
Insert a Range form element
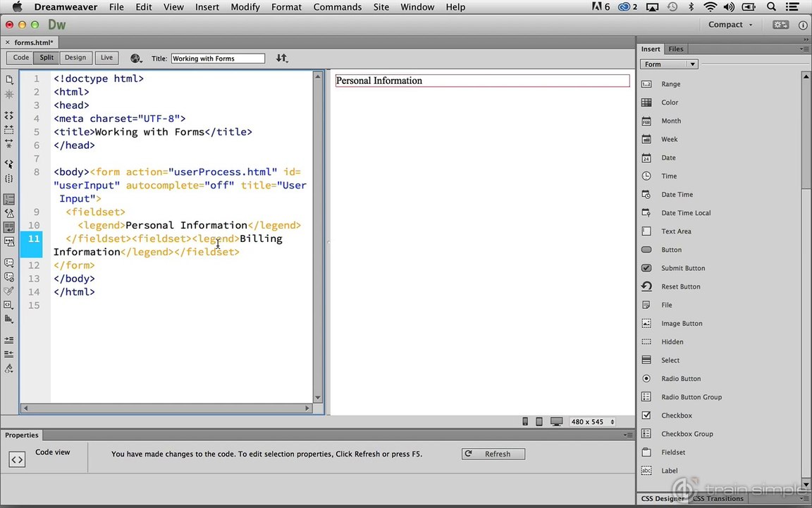click(x=670, y=84)
